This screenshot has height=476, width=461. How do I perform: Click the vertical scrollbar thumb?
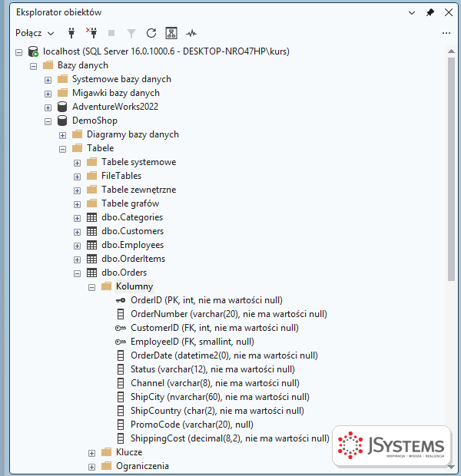[451, 168]
